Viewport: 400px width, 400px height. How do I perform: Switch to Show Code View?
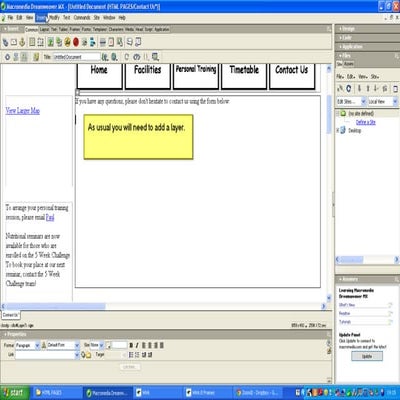(x=7, y=57)
